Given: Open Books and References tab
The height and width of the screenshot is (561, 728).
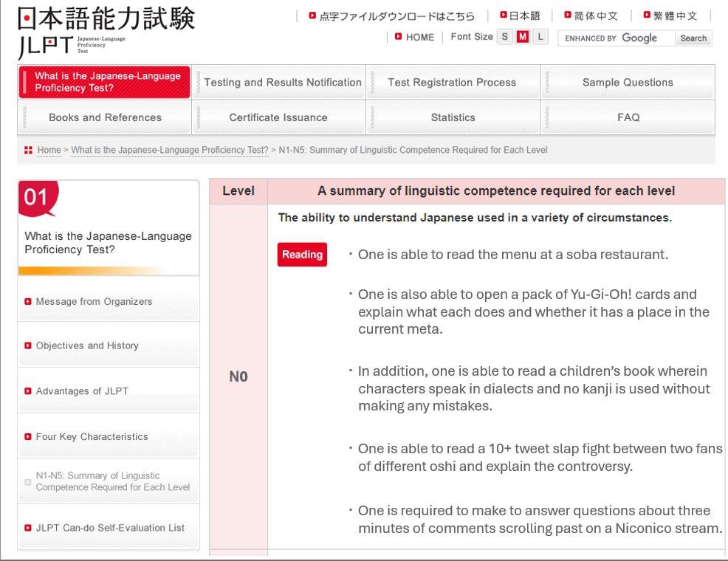Looking at the screenshot, I should pos(105,117).
